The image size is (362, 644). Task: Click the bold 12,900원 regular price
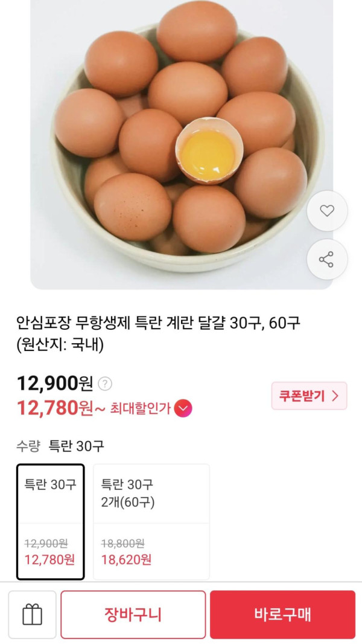point(55,384)
